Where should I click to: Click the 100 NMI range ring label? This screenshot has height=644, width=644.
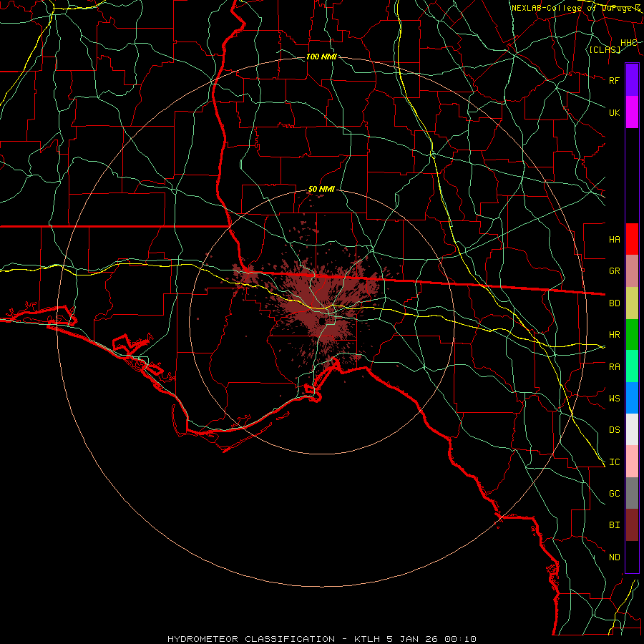tap(321, 57)
